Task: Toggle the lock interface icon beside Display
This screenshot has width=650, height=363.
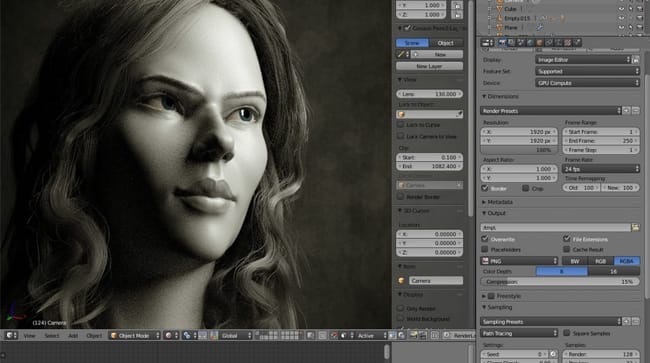Action: [x=635, y=60]
